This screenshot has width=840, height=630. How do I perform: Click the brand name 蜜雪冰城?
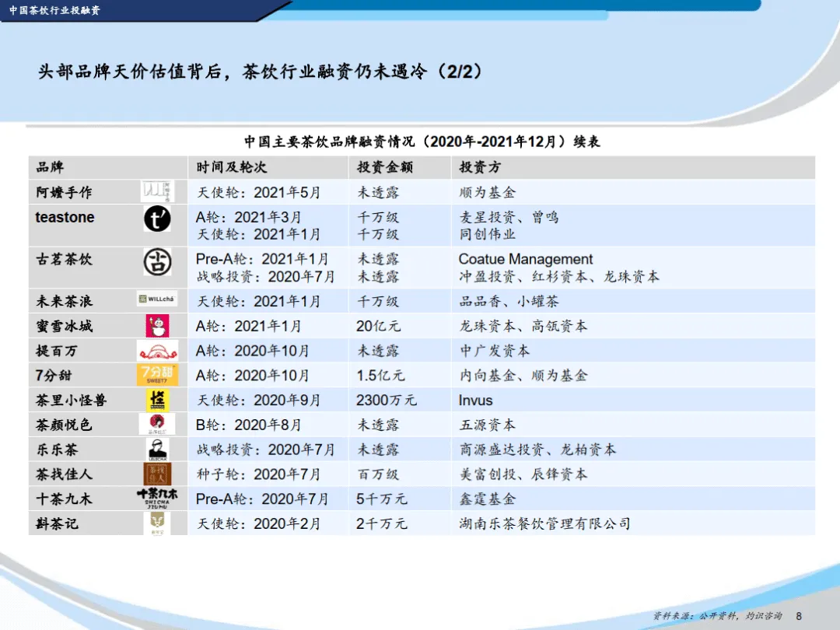pos(64,326)
